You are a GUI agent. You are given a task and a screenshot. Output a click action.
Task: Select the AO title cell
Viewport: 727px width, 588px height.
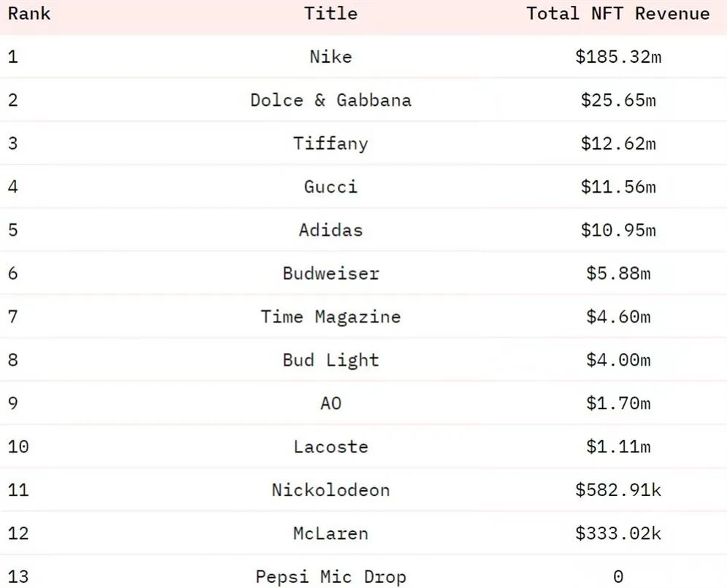331,403
